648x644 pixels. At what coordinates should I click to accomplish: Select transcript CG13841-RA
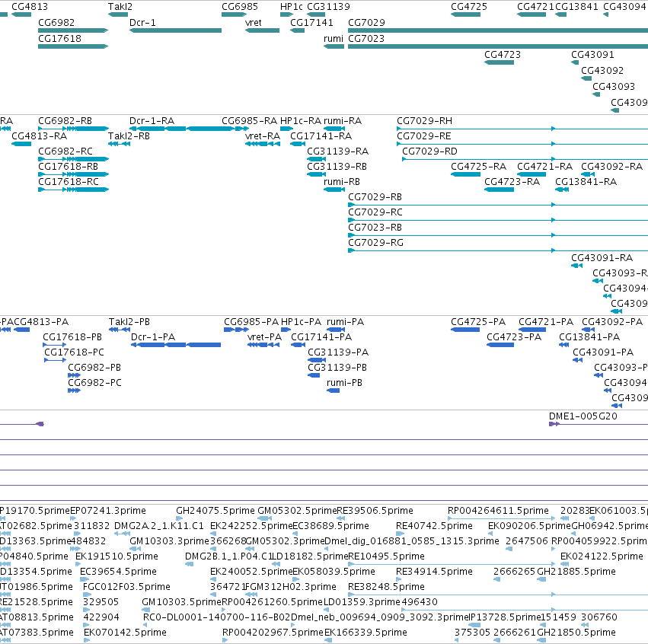click(586, 182)
